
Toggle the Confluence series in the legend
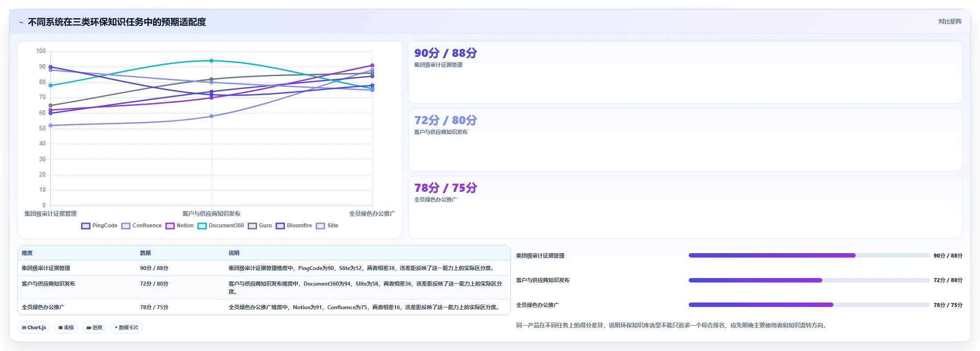click(x=142, y=226)
